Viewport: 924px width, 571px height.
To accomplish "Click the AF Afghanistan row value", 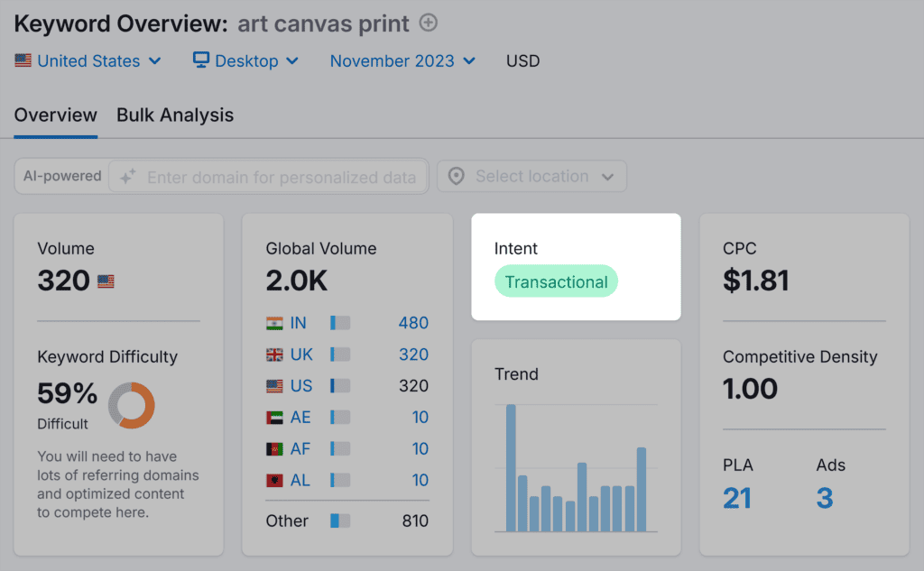I will (420, 448).
